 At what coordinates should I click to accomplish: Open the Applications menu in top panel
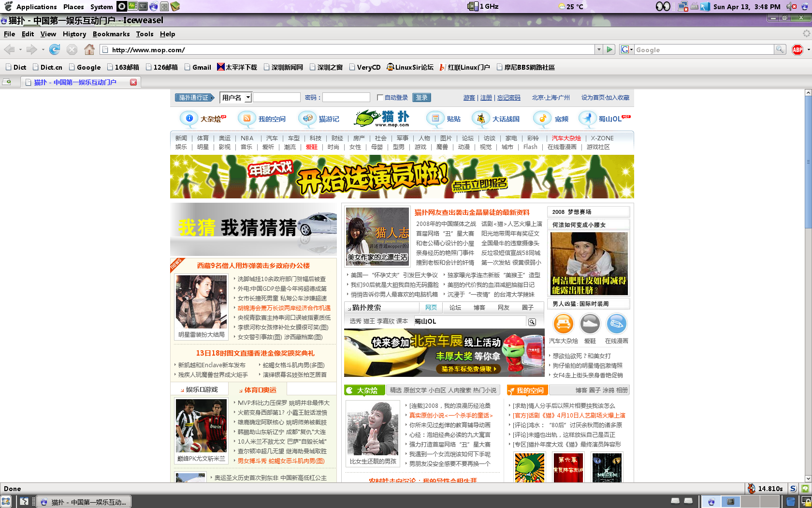(x=37, y=7)
